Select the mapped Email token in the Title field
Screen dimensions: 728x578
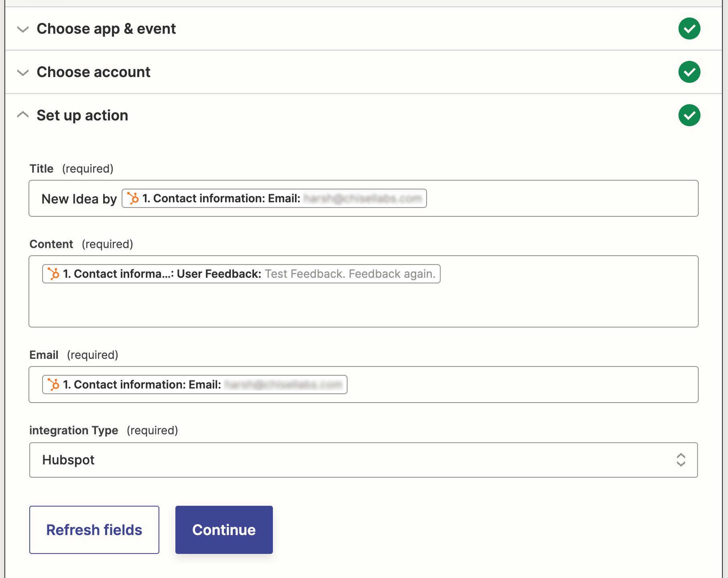click(x=274, y=198)
